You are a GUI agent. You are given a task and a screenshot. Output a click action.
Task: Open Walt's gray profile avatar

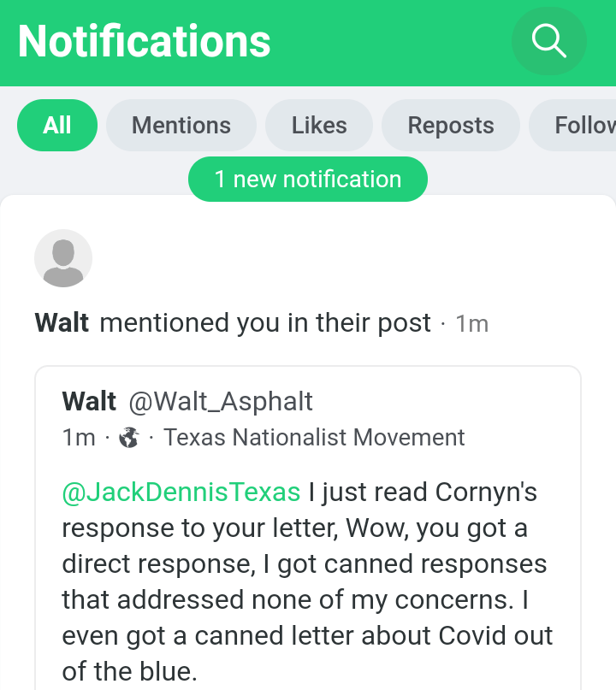coord(63,258)
